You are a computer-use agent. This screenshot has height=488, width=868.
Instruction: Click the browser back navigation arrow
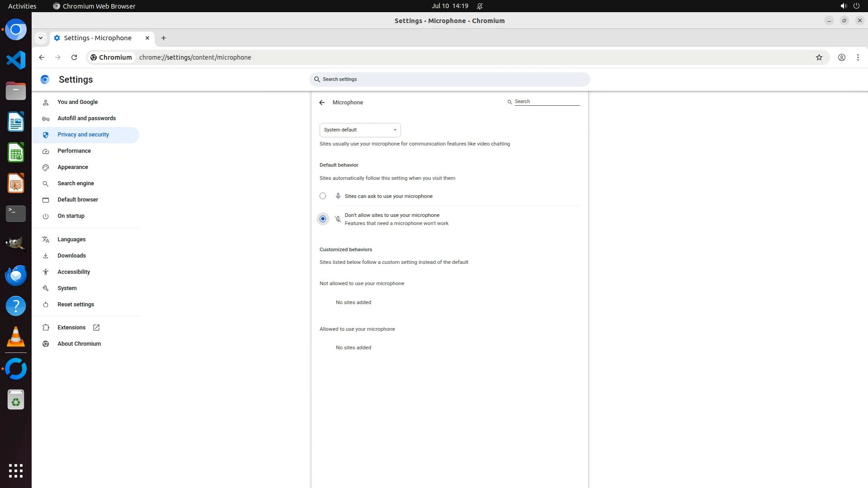pyautogui.click(x=42, y=57)
